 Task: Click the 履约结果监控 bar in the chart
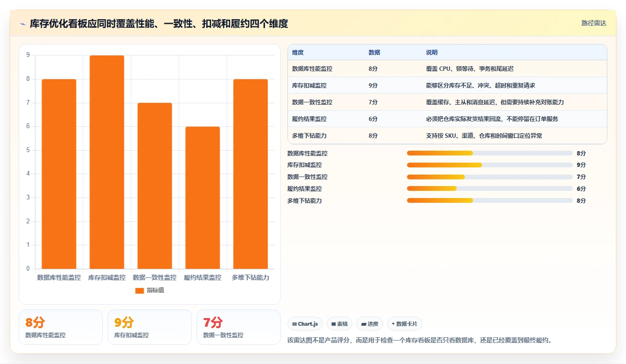(203, 198)
